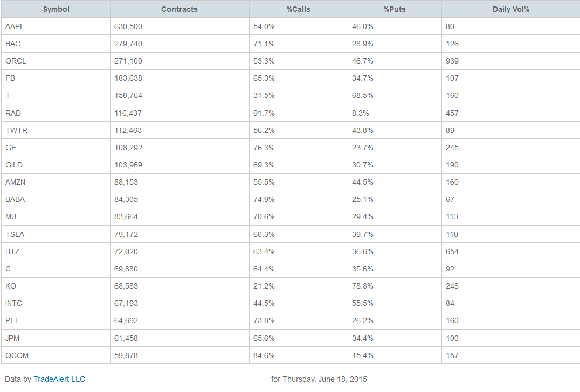Image resolution: width=580 pixels, height=392 pixels.
Task: Select the RAD symbol cell
Action: tap(13, 113)
